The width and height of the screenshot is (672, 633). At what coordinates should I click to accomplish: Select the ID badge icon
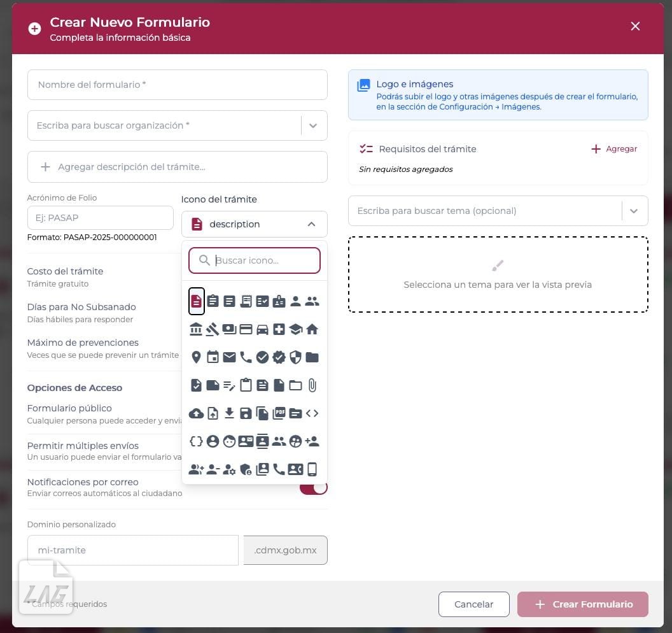(279, 301)
